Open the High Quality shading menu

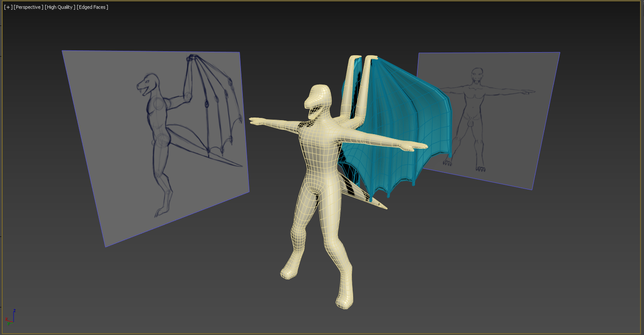(60, 7)
